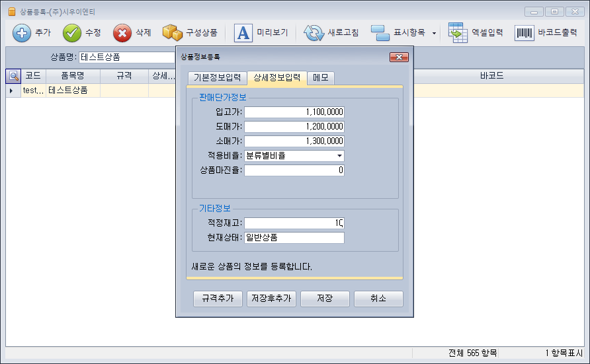Viewport: 590px width, 364px height.
Task: Open the 표시항목 dropdown arrow
Action: click(x=434, y=34)
